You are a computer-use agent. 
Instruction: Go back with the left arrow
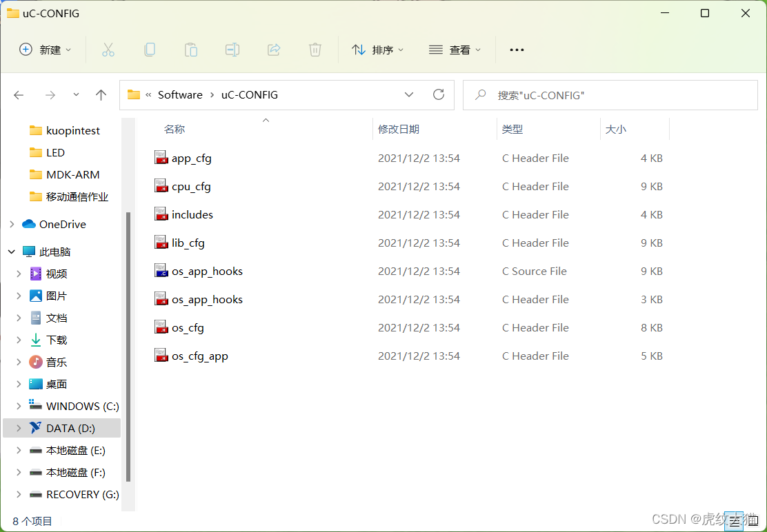click(19, 95)
